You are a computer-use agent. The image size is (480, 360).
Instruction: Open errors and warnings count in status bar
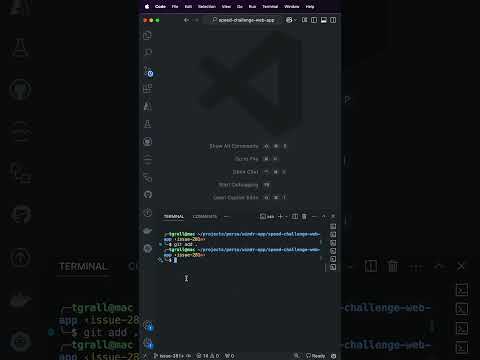[207, 356]
